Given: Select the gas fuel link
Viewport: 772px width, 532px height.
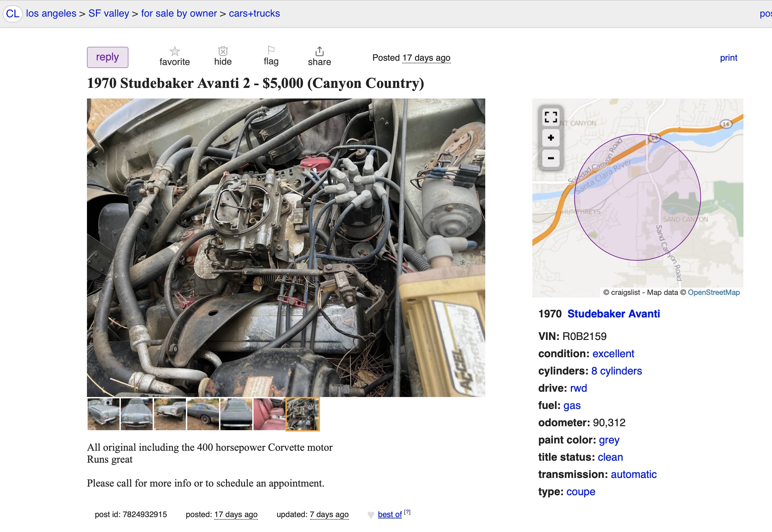Looking at the screenshot, I should click(x=572, y=405).
